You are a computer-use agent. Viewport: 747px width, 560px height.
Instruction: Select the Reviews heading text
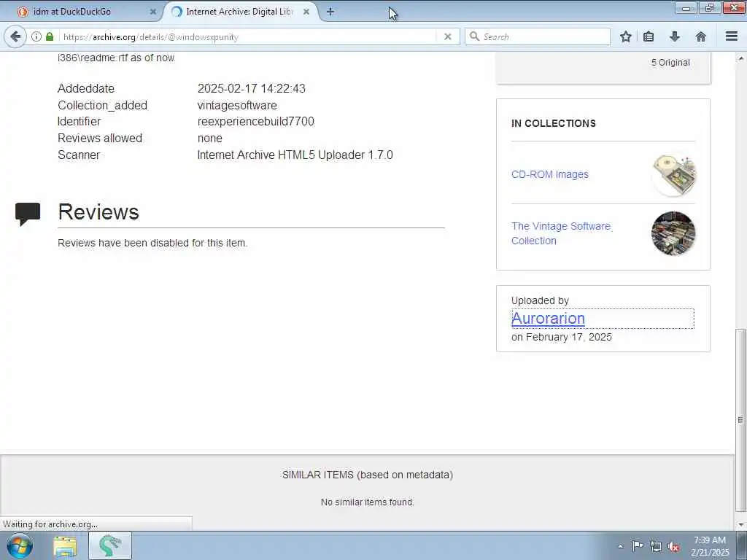pos(98,212)
